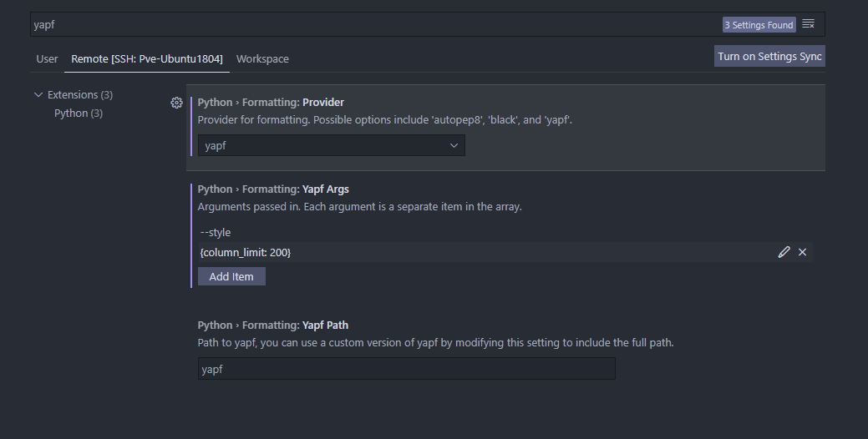Remove the column_limit argument item
868x439 pixels.
(x=802, y=252)
